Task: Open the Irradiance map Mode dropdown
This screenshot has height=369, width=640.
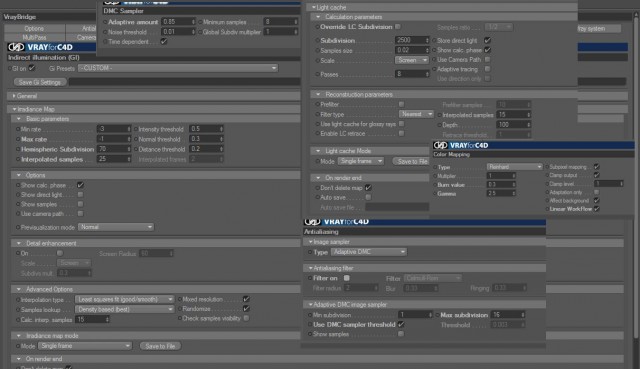Action: [x=85, y=346]
